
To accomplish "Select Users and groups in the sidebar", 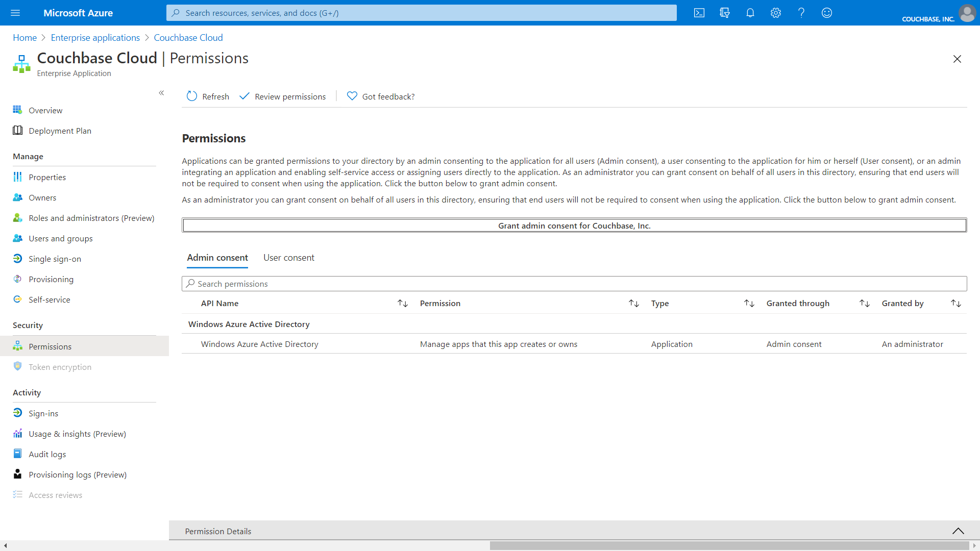I will [60, 238].
